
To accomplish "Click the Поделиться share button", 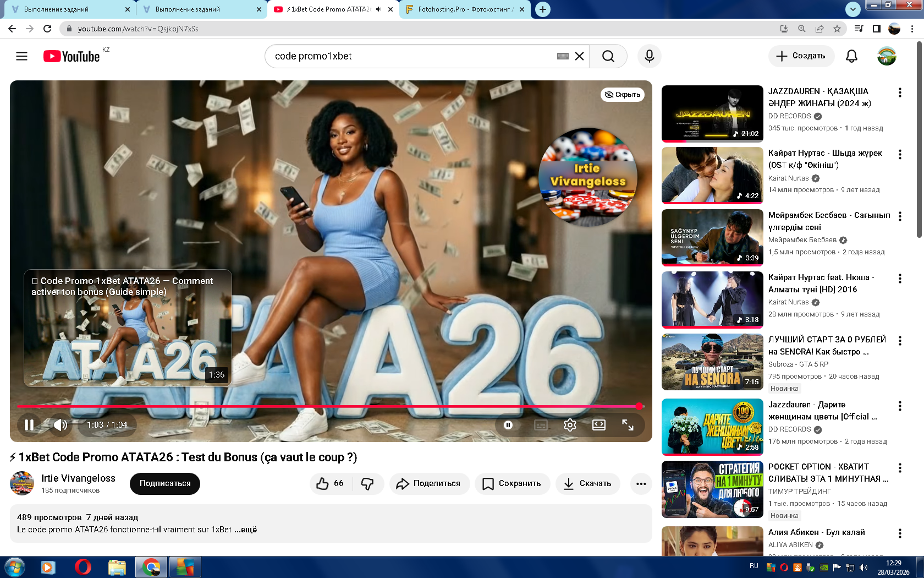I will click(430, 483).
